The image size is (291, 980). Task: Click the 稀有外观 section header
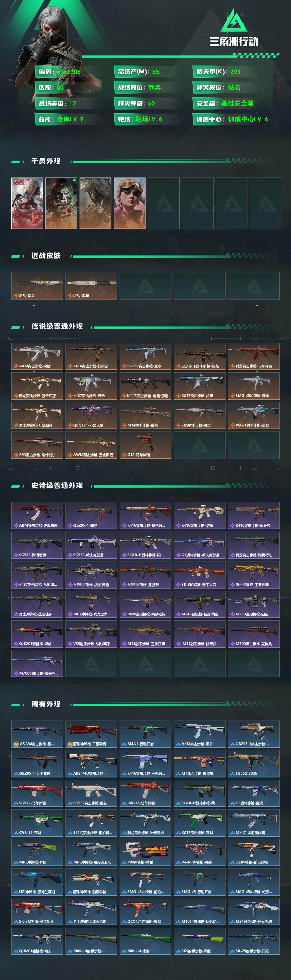(46, 704)
